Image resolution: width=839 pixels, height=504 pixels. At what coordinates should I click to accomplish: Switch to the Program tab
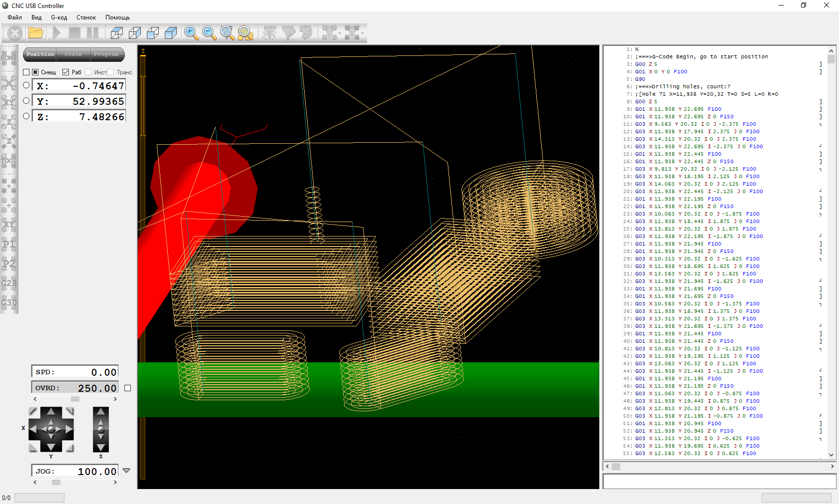106,54
